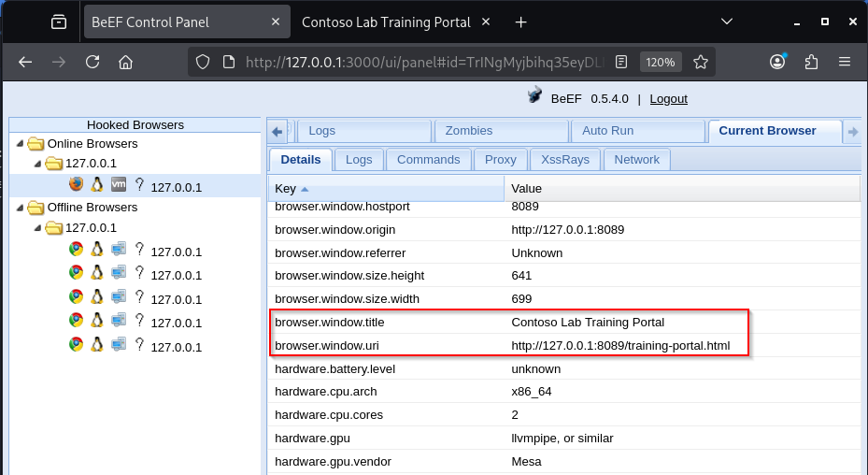Select the Details sub-tab

pos(301,160)
